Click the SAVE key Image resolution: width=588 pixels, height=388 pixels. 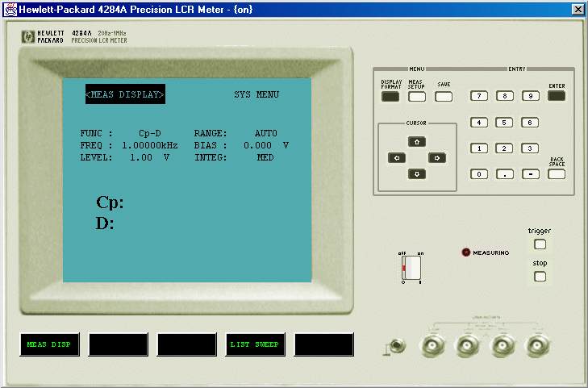(x=444, y=97)
